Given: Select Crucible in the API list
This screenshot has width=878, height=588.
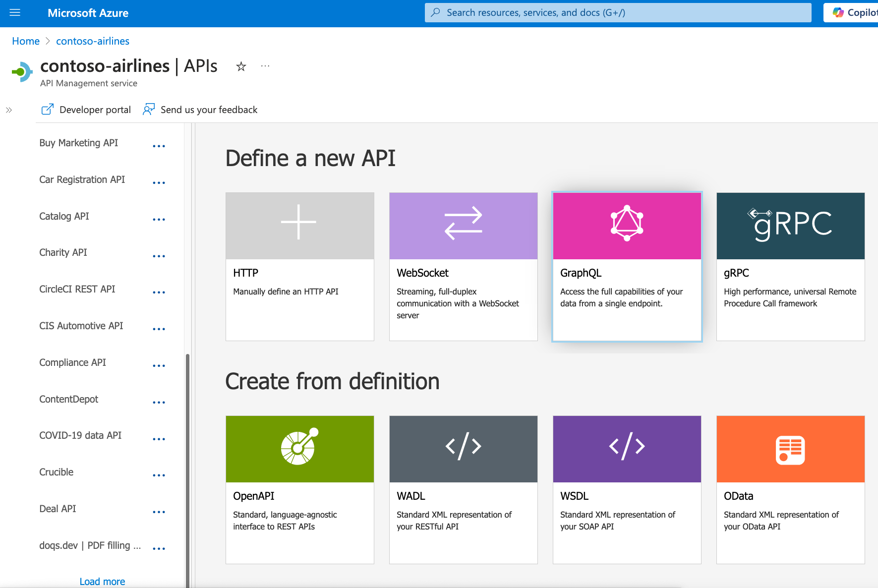Looking at the screenshot, I should (56, 472).
